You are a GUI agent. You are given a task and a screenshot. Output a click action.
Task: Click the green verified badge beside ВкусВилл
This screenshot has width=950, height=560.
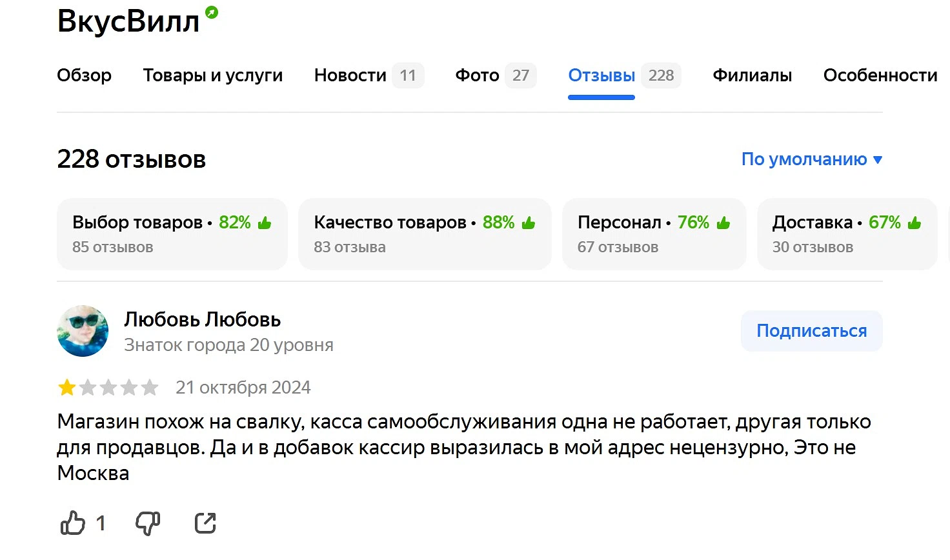coord(212,12)
